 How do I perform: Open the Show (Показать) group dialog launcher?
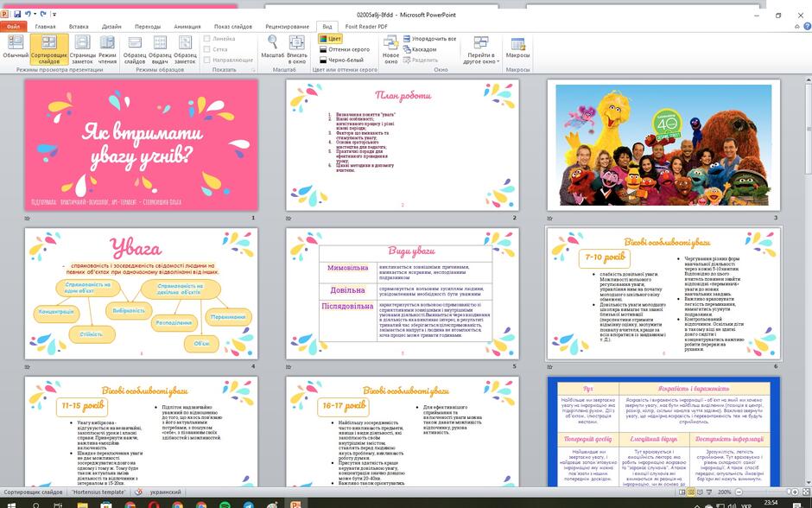click(x=254, y=69)
